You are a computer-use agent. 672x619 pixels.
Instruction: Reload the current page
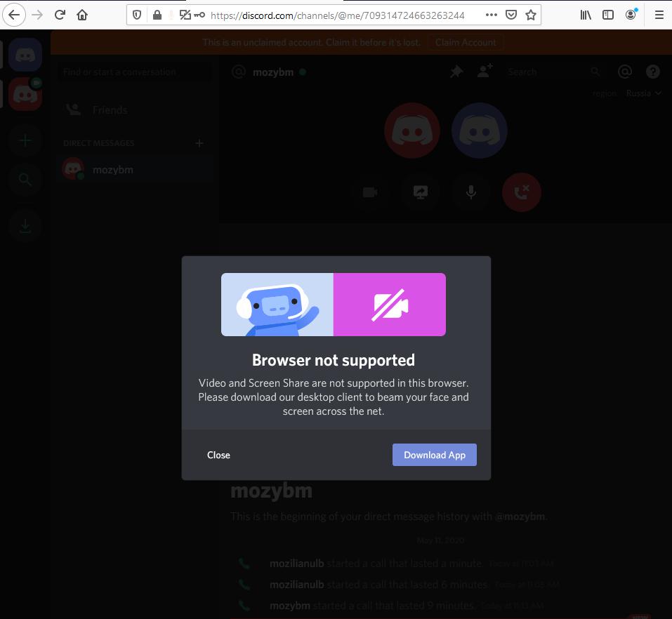pyautogui.click(x=60, y=15)
